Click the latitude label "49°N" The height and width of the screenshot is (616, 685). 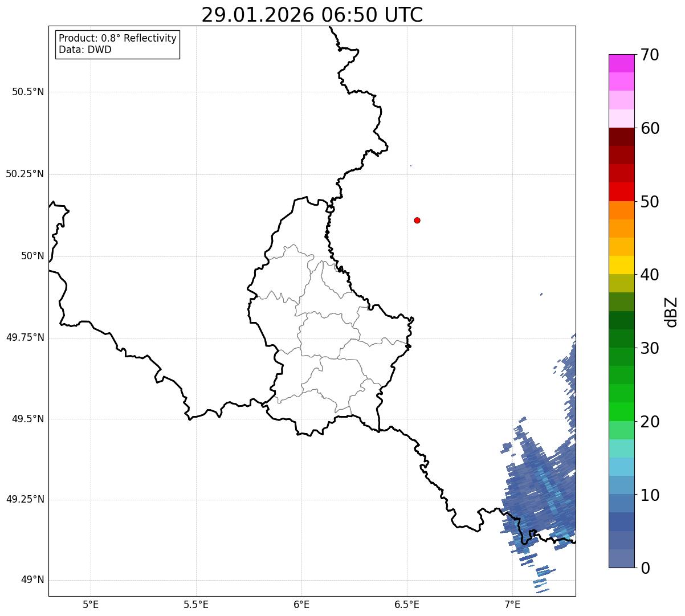(x=32, y=580)
